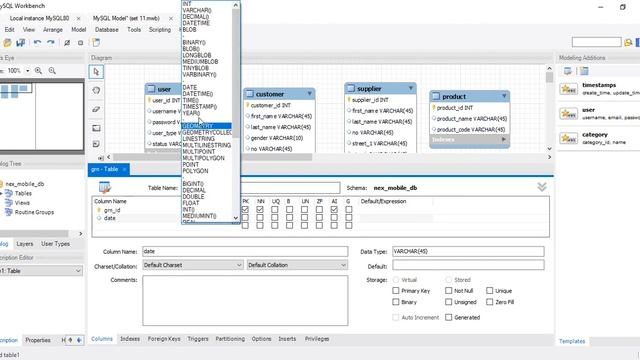
Task: Toggle PK checkbox for grn_id column
Action: pos(245,209)
